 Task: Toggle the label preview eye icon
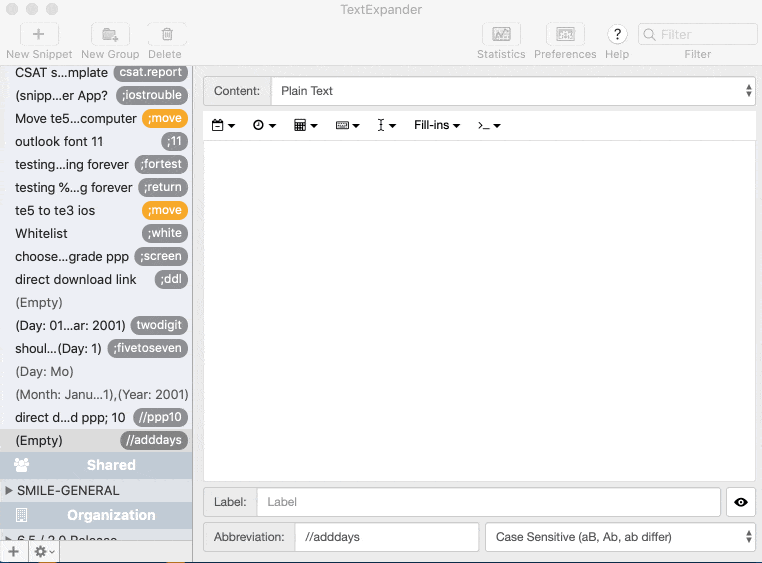(x=741, y=502)
